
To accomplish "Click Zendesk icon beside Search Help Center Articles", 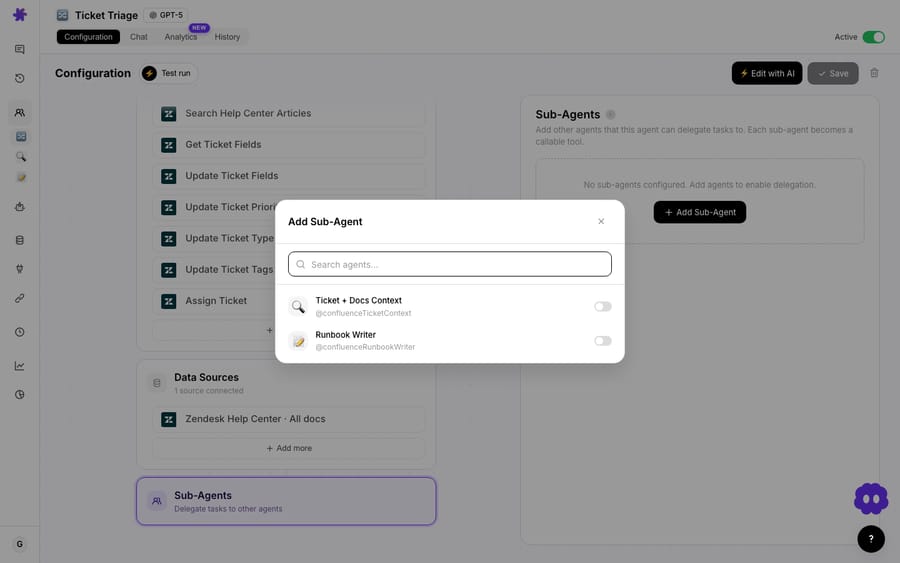I will (x=169, y=114).
